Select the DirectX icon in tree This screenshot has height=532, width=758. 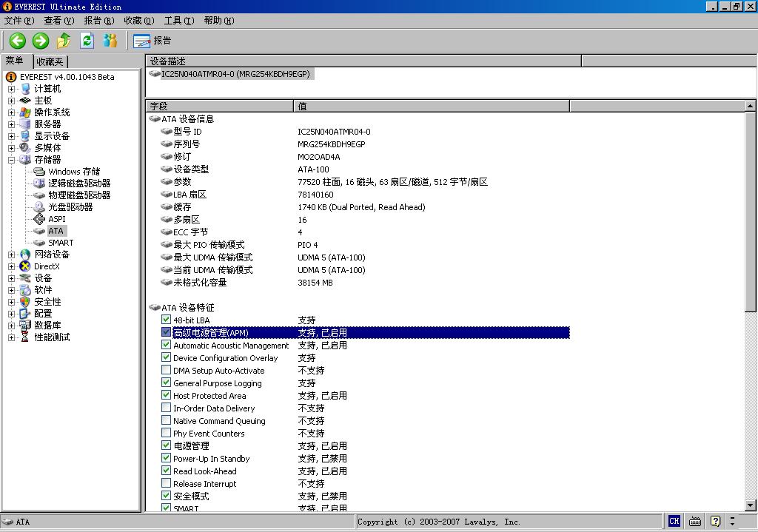click(26, 266)
